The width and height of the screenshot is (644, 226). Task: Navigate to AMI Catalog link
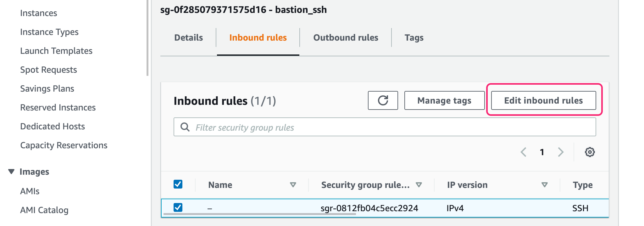coord(44,210)
